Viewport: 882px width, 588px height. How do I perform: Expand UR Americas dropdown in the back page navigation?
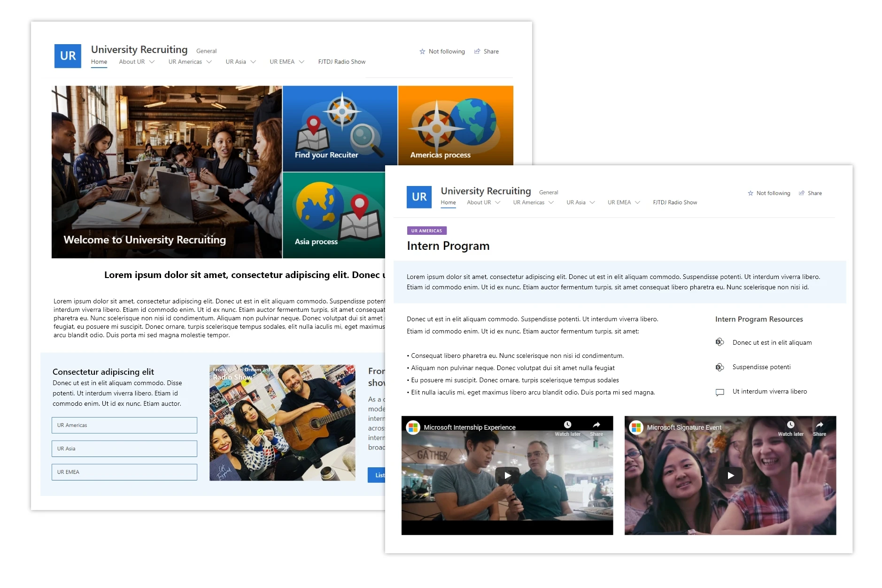(209, 62)
